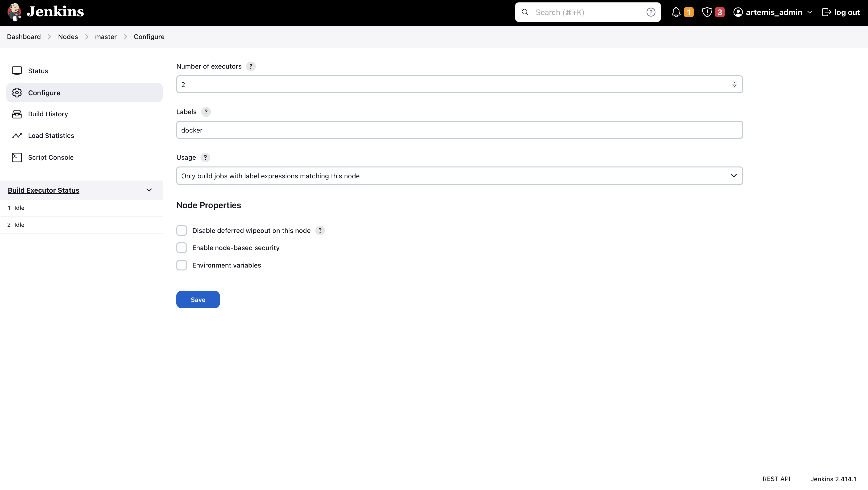Increment Number of executors with the stepper
This screenshot has width=868, height=490.
[x=734, y=82]
